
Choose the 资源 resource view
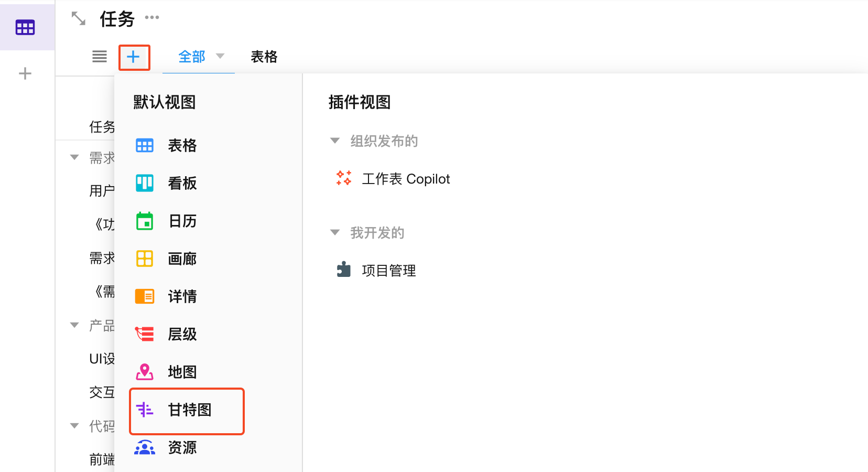(x=181, y=448)
